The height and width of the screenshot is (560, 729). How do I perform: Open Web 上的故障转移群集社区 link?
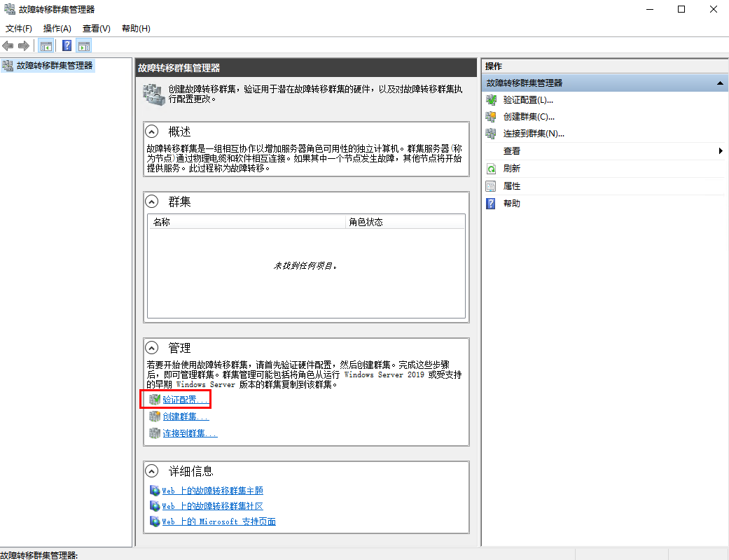click(212, 506)
